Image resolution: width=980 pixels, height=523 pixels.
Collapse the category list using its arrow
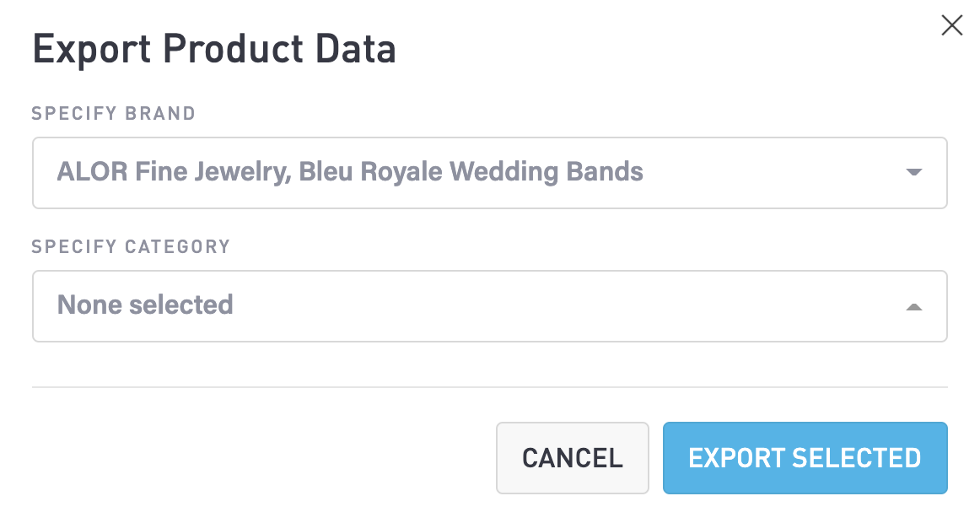click(913, 306)
